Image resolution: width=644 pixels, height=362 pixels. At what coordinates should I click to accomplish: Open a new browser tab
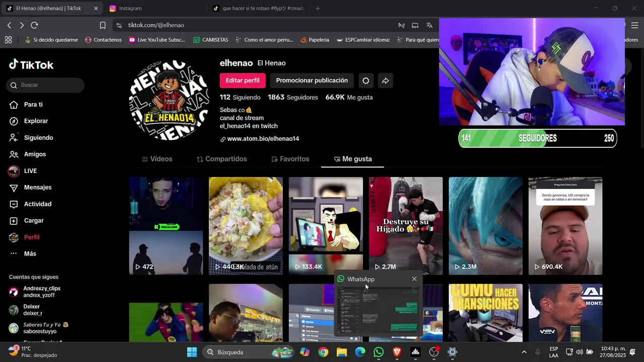coord(317,8)
